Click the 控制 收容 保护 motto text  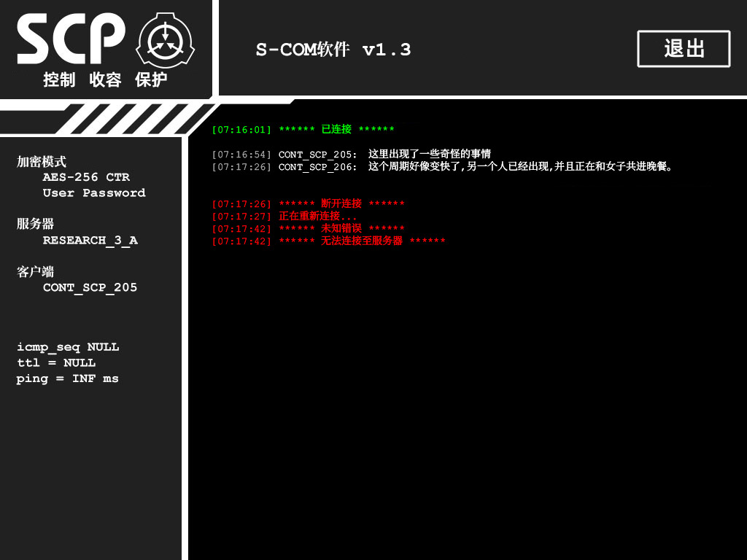(105, 79)
